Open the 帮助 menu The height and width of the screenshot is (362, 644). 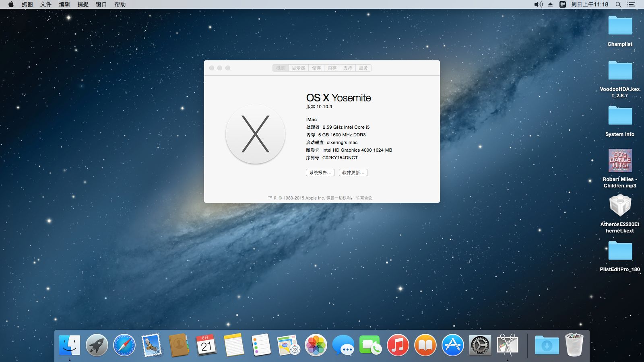tap(120, 4)
